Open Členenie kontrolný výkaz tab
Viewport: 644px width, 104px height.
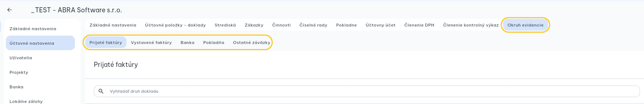click(471, 25)
